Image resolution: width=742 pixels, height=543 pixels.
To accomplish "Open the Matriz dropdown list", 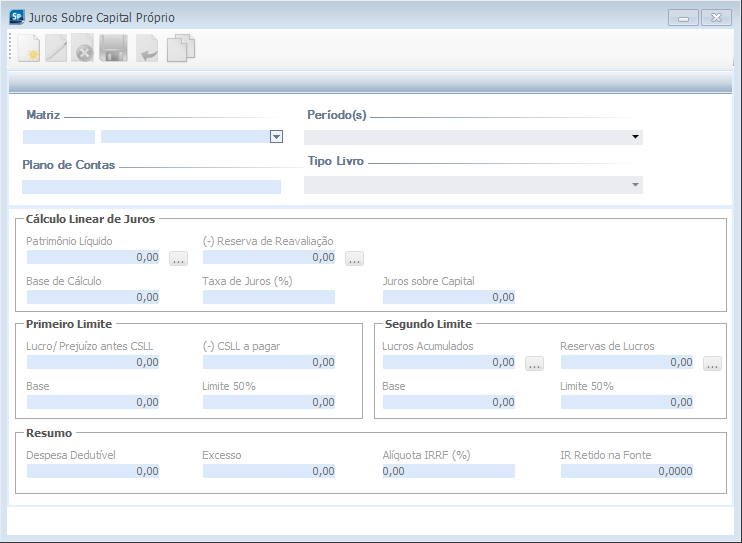I will click(277, 137).
